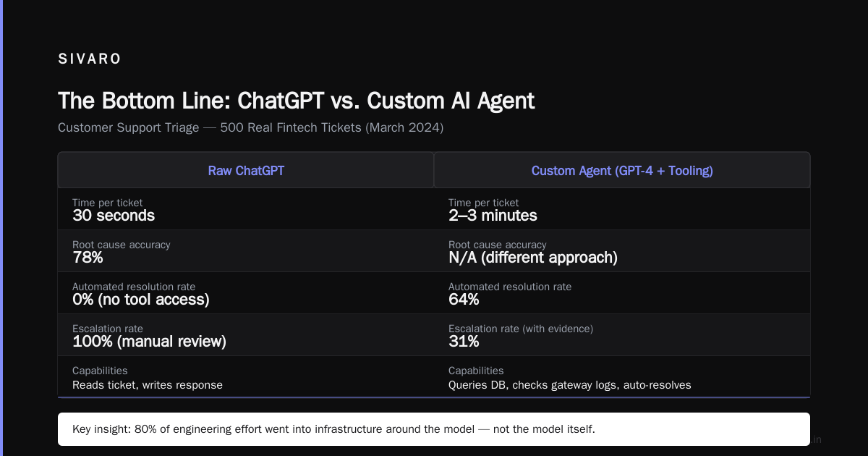Click the blue accent bar on left edge
The width and height of the screenshot is (868, 456).
(x=1, y=228)
